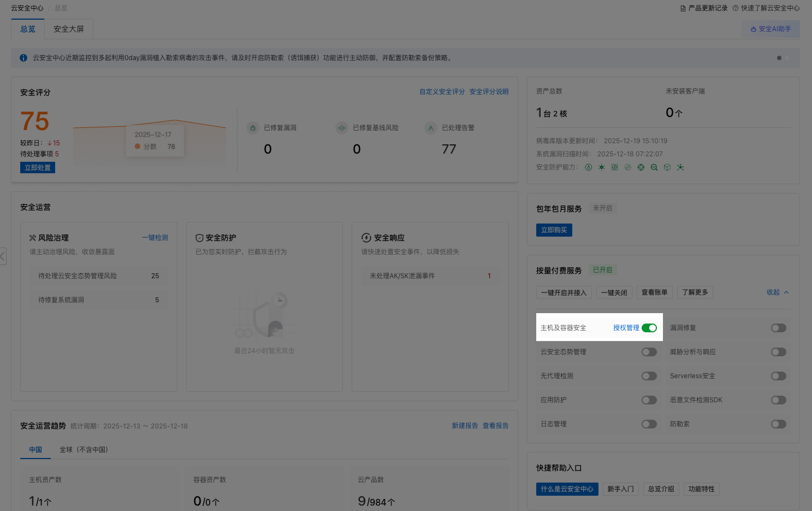Click the shield icon next to 安全防护

[x=199, y=238]
